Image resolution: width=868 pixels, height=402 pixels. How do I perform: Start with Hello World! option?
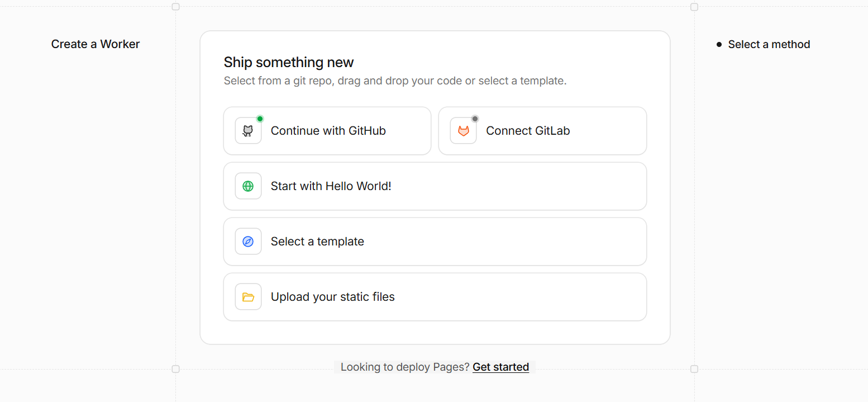pyautogui.click(x=435, y=186)
